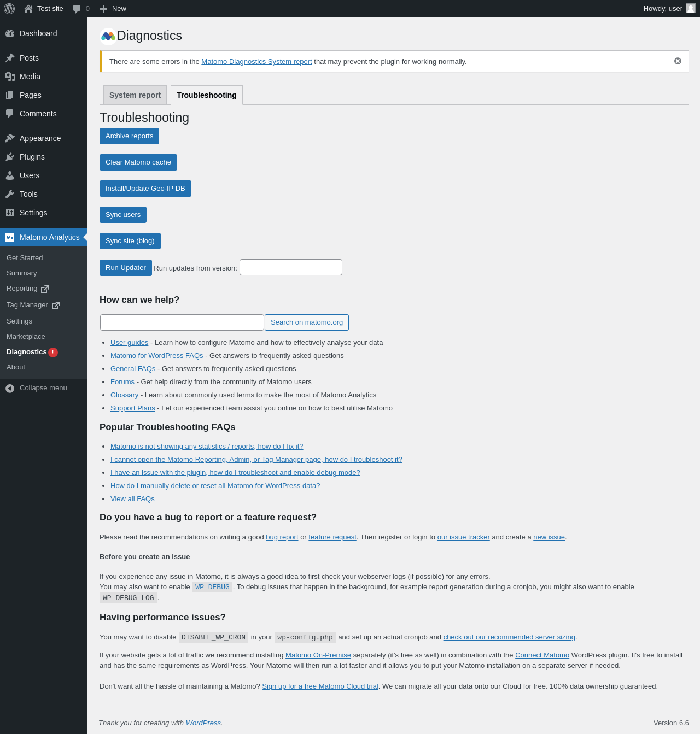Open the WordPress footer link
Viewport: 700px width, 734px height.
click(203, 723)
